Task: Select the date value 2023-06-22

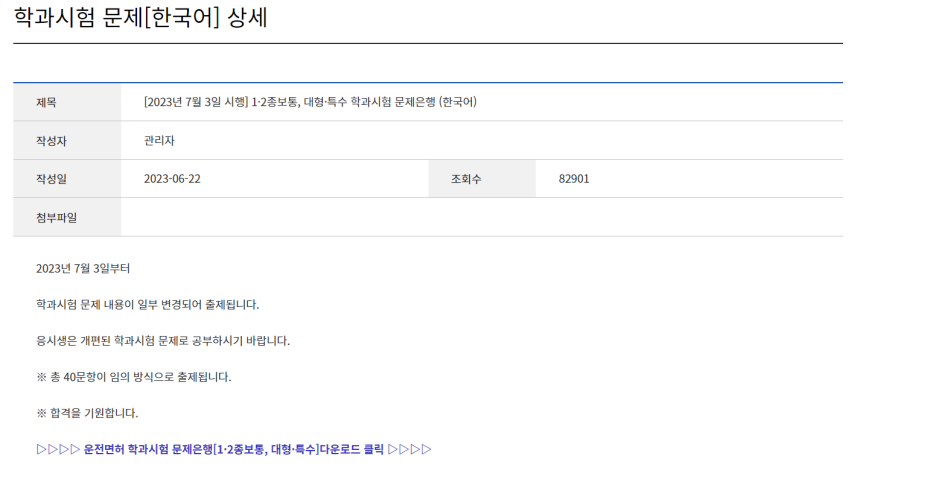Action: tap(172, 179)
